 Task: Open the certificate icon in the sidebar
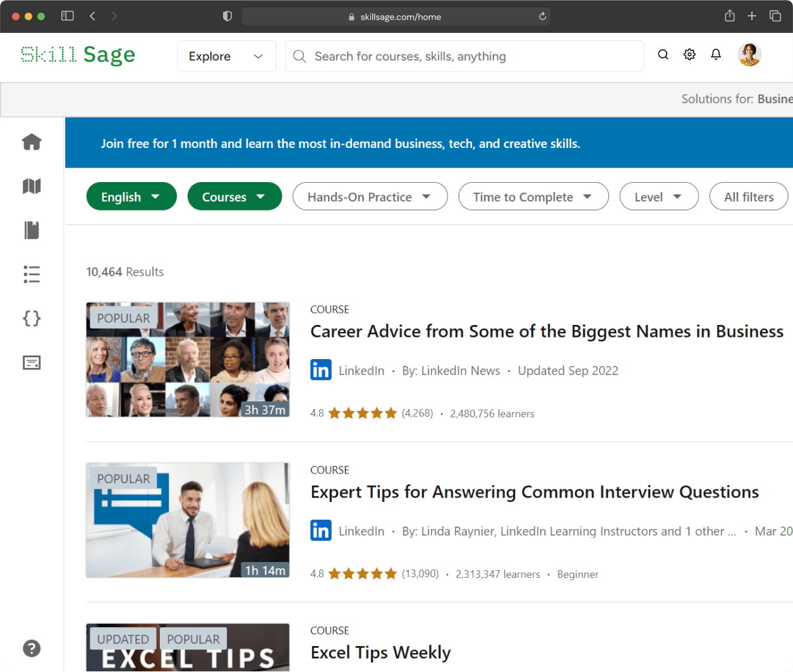(x=32, y=363)
